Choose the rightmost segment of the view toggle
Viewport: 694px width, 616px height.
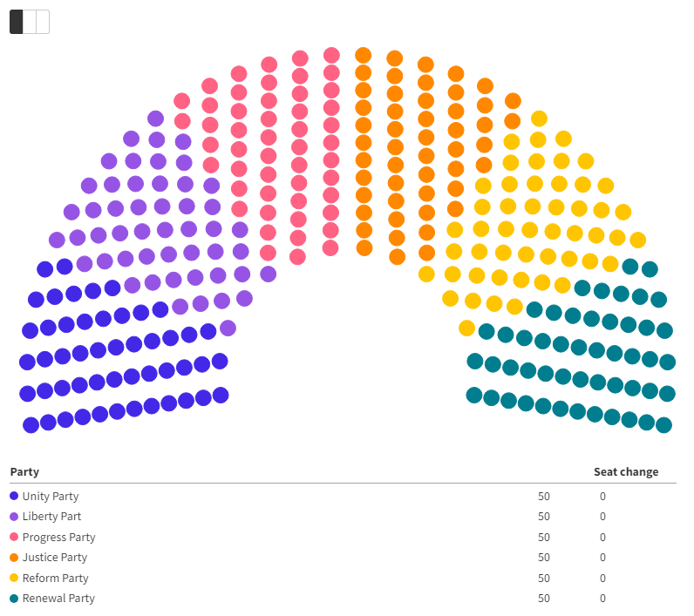point(43,22)
